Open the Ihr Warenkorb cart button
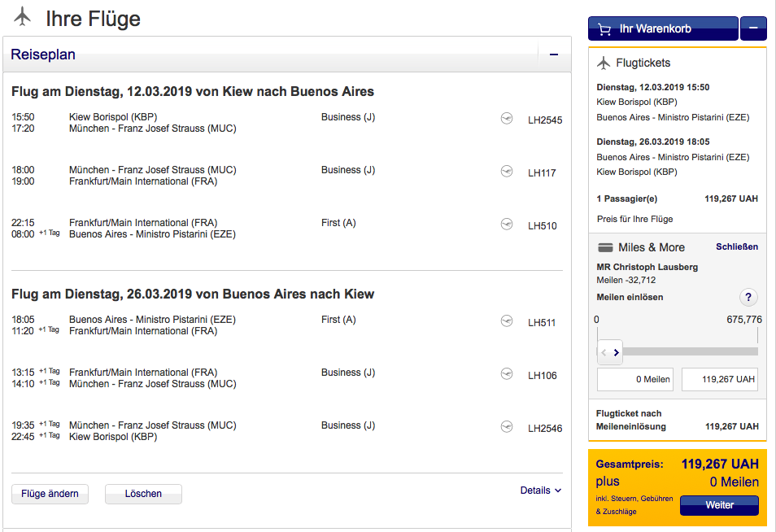 coord(662,28)
